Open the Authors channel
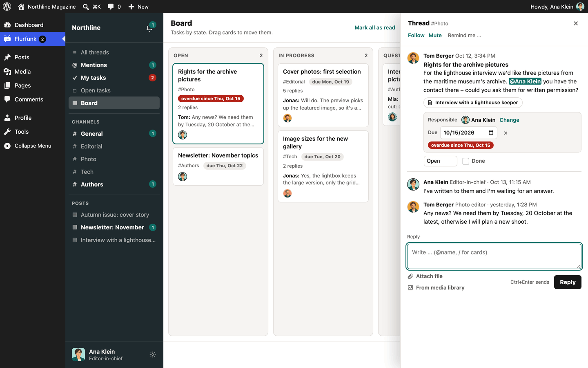Image resolution: width=588 pixels, height=368 pixels. point(114,184)
